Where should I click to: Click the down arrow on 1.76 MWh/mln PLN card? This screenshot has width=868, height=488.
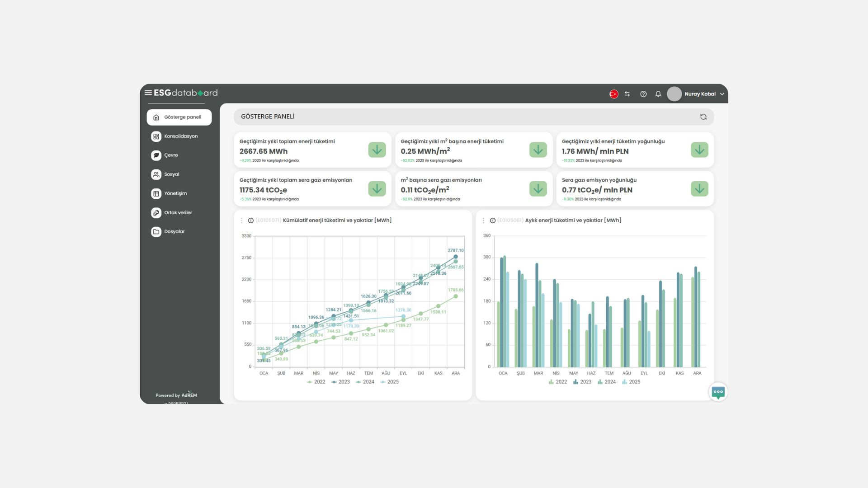coord(699,150)
